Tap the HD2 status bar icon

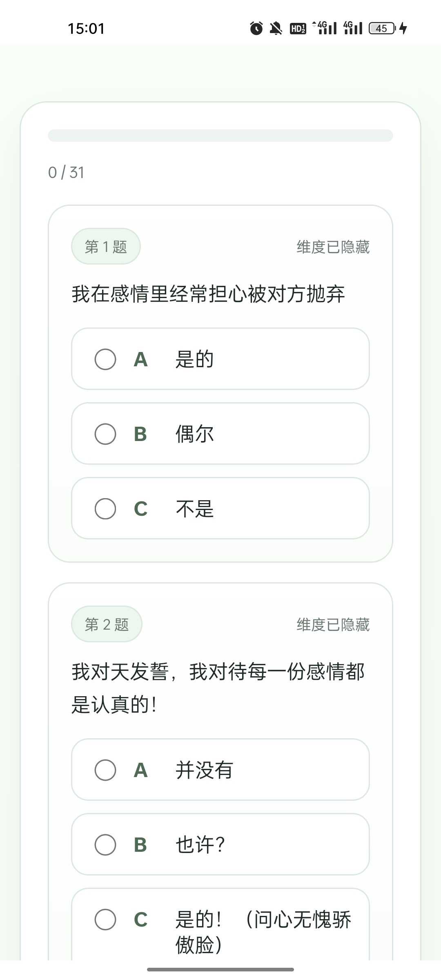[298, 28]
